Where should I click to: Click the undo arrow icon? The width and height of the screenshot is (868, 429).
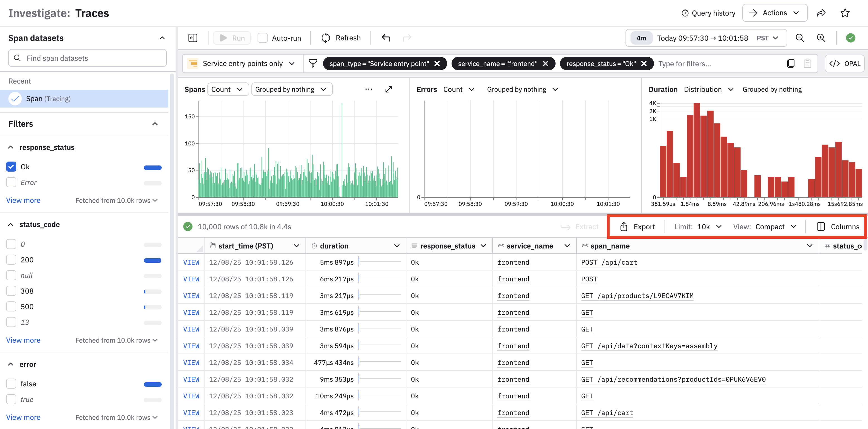point(386,38)
